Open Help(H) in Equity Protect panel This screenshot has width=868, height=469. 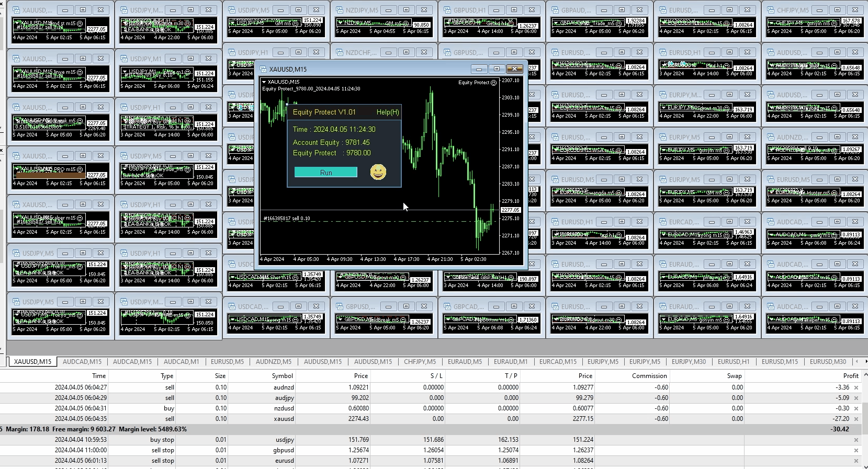(388, 112)
